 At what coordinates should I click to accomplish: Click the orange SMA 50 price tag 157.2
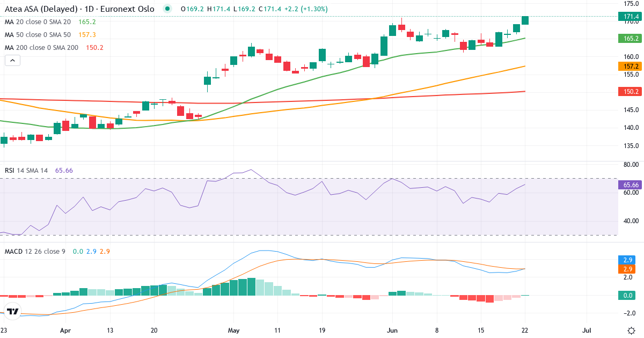631,67
